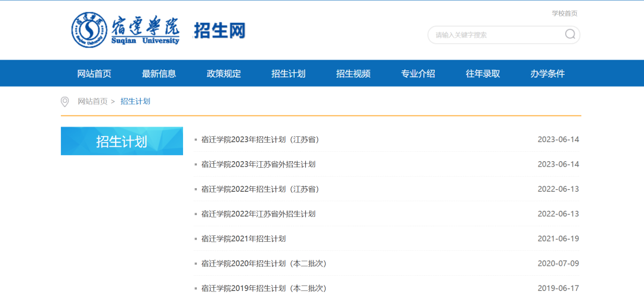Open 宿迁学院2023年招生计划（江苏省）

[261, 140]
